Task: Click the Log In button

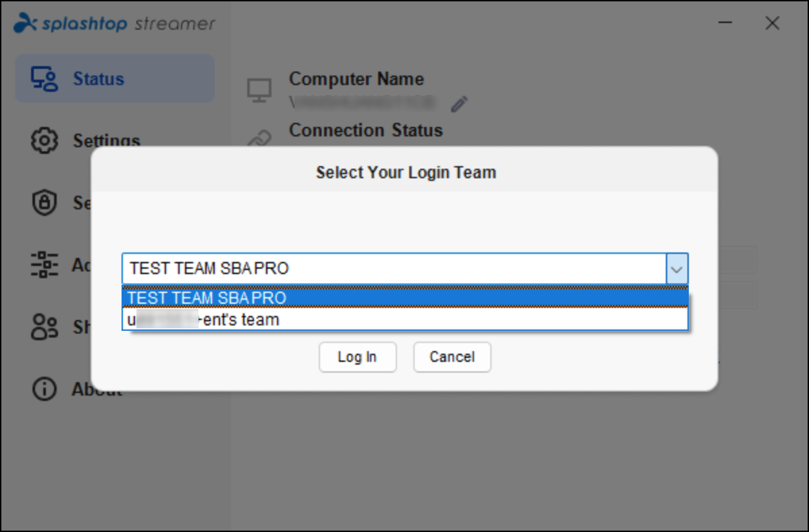Action: pos(357,357)
